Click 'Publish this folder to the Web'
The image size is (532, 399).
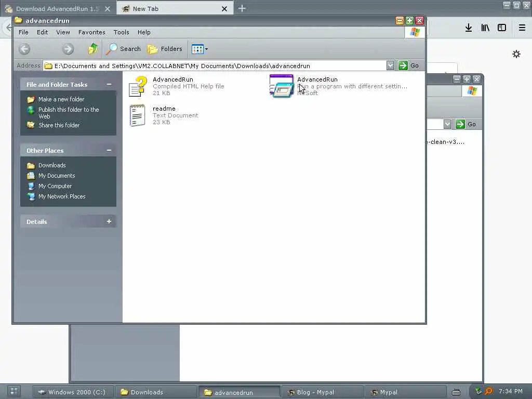69,113
